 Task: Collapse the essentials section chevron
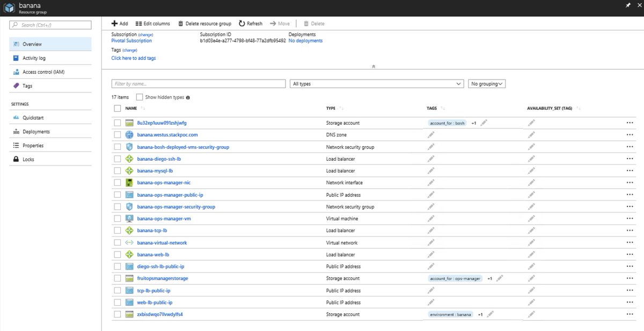coord(373,67)
